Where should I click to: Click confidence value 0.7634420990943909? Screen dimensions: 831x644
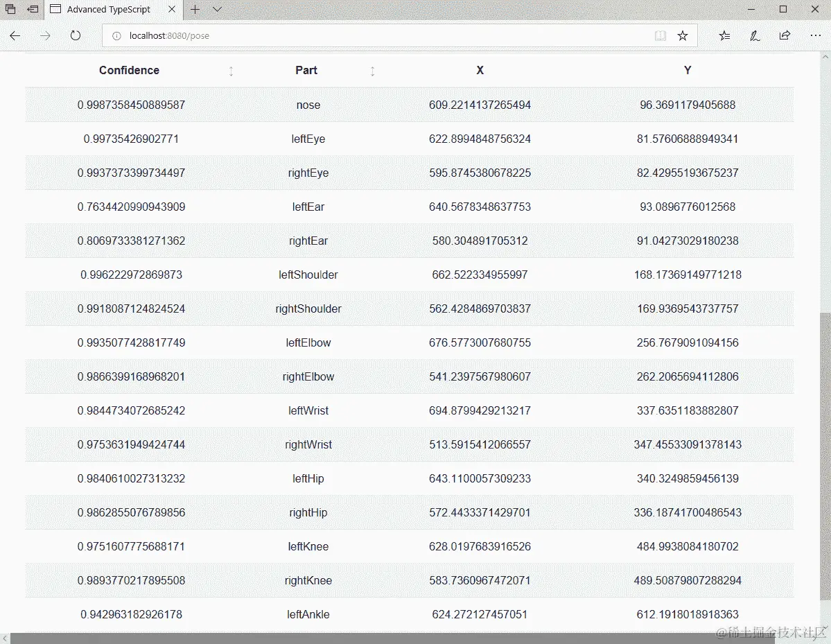(131, 207)
